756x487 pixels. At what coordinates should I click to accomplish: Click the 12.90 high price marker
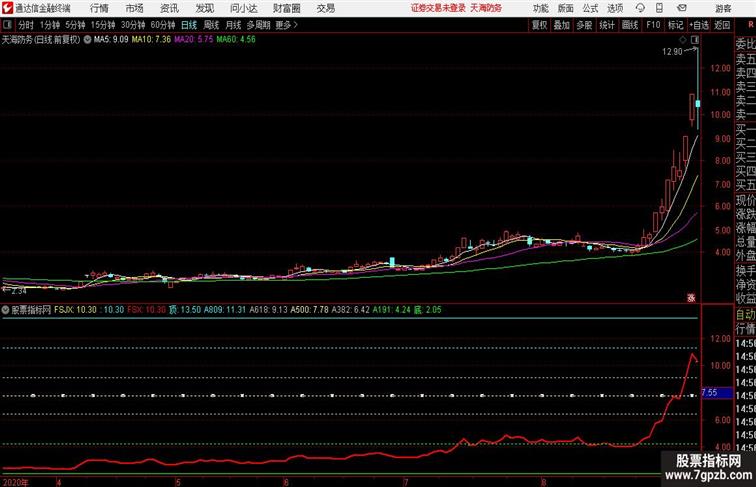[672, 52]
